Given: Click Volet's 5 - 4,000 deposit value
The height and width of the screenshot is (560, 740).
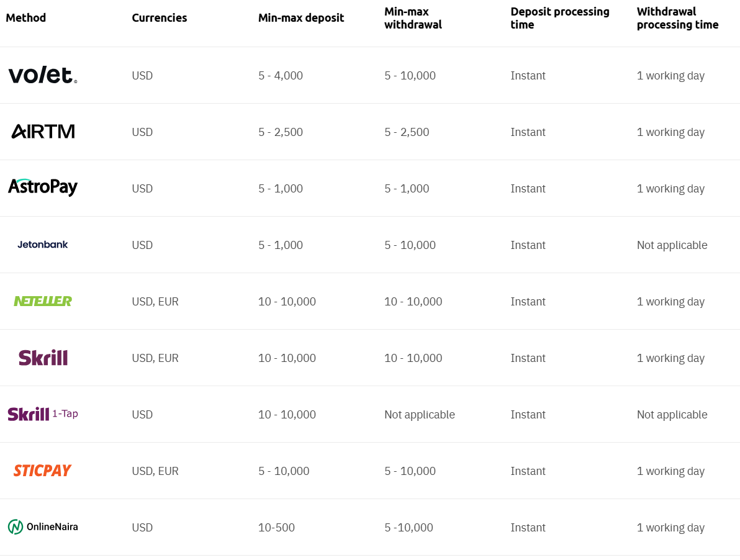Looking at the screenshot, I should (x=281, y=76).
